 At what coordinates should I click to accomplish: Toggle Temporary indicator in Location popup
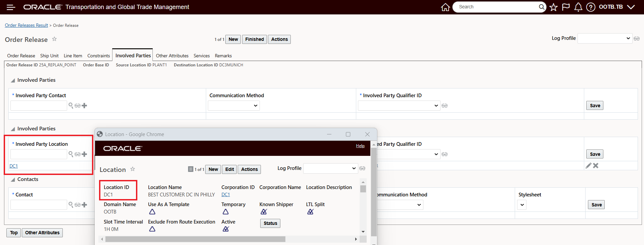[x=226, y=212]
